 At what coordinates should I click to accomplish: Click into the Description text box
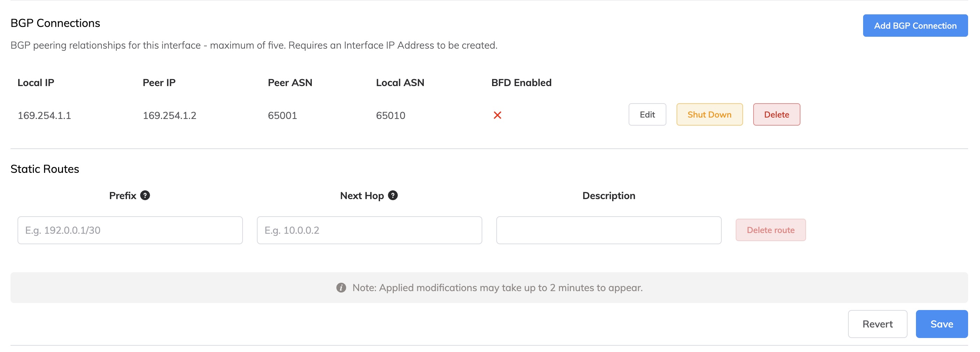pos(608,230)
